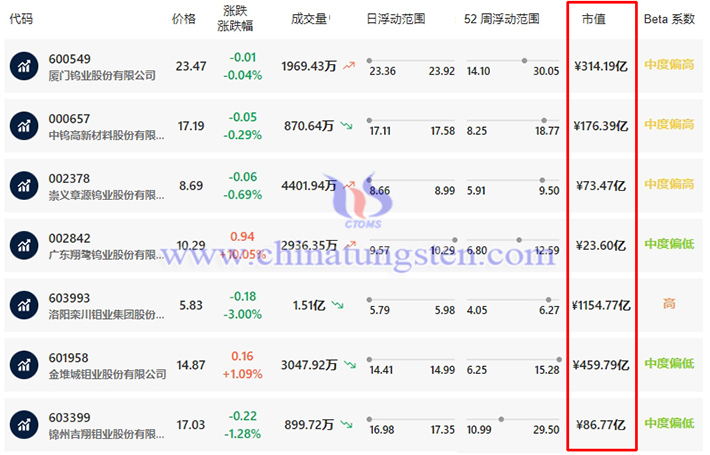Click the +1.09% change value
The height and width of the screenshot is (455, 710).
(x=243, y=374)
